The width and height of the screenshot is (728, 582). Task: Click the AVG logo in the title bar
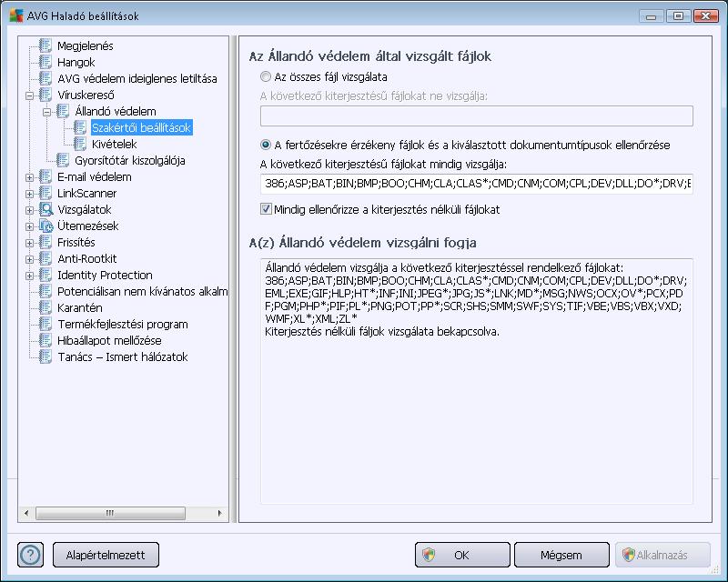pyautogui.click(x=16, y=15)
